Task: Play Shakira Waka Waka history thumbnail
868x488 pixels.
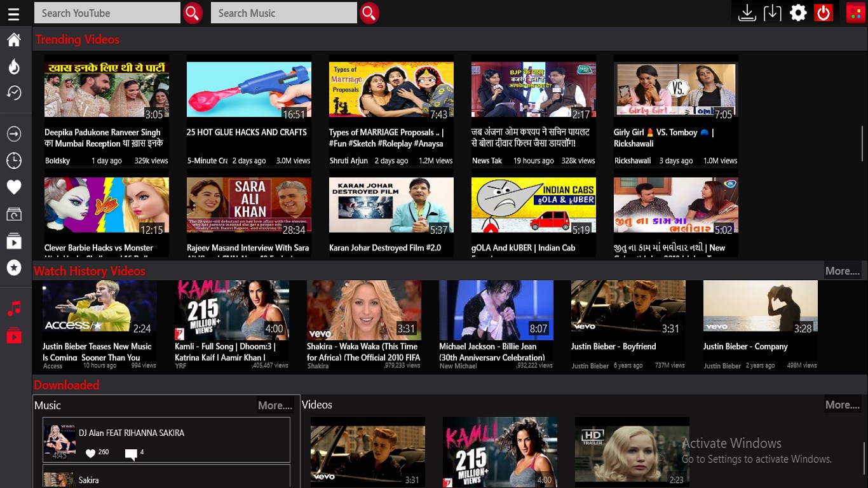Action: click(x=364, y=310)
